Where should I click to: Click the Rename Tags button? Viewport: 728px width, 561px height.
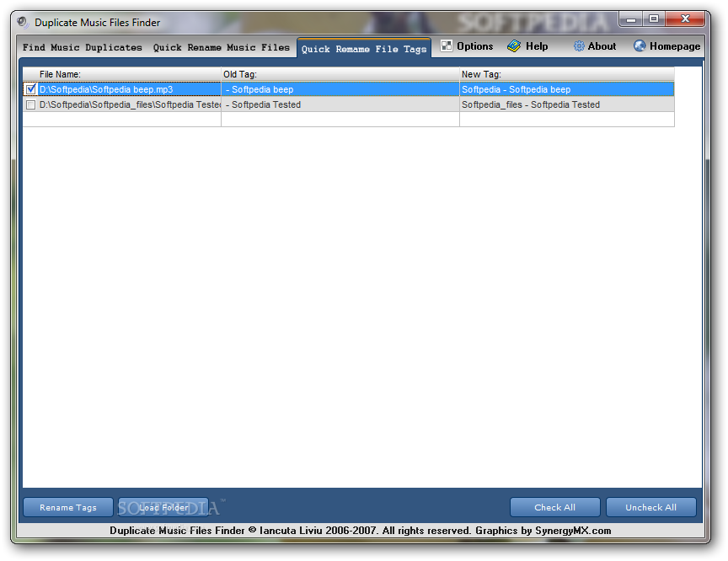pos(68,507)
